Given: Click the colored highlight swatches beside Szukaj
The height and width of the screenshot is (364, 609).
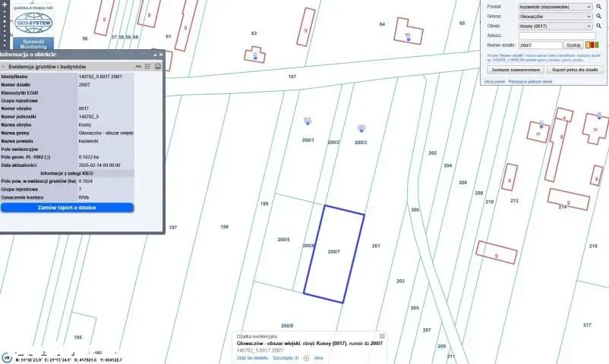Looking at the screenshot, I should tap(592, 45).
